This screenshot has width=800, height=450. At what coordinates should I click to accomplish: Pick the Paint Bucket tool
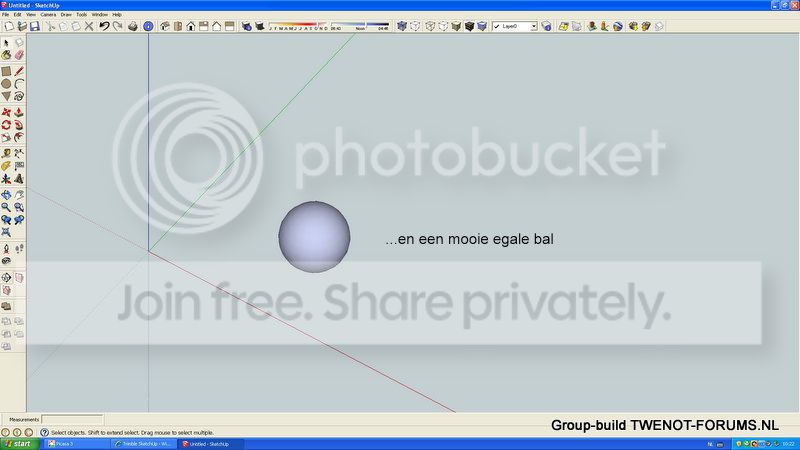click(x=6, y=55)
